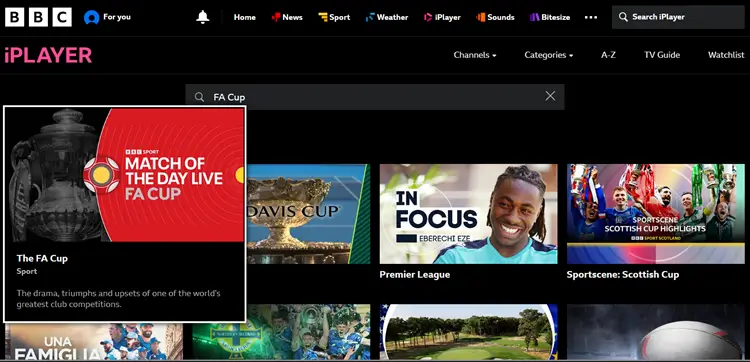The width and height of the screenshot is (750, 362).
Task: Expand the Categories dropdown
Action: [549, 55]
